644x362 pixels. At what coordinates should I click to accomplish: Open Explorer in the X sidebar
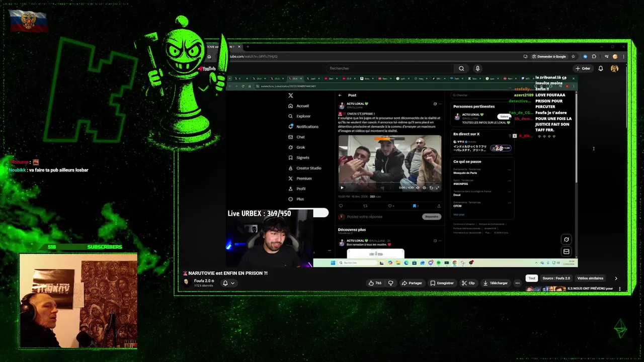click(299, 116)
